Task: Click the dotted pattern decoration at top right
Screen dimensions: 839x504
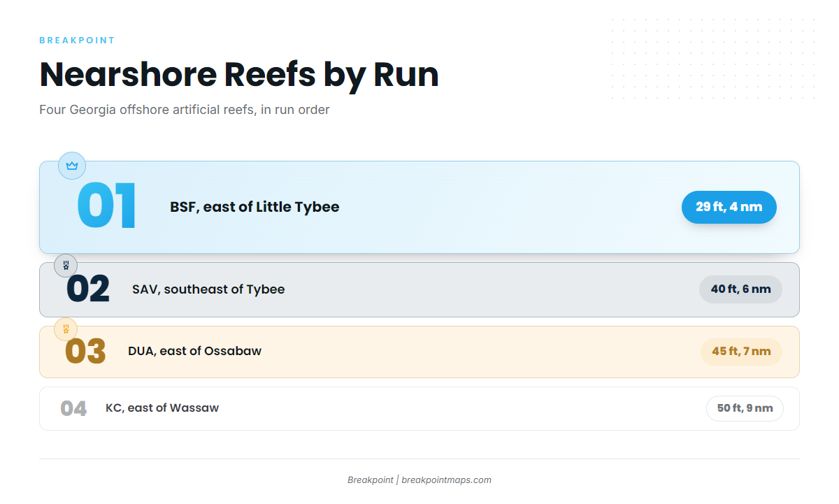Action: coord(713,59)
